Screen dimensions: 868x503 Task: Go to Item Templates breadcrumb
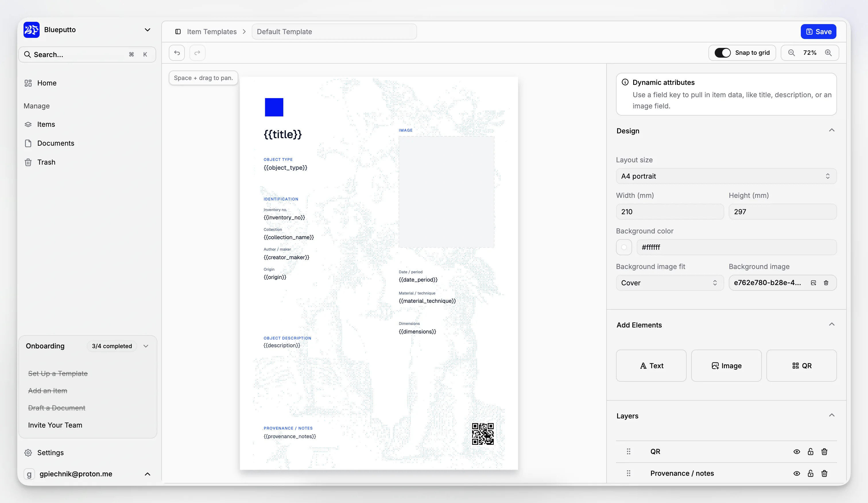pos(212,32)
